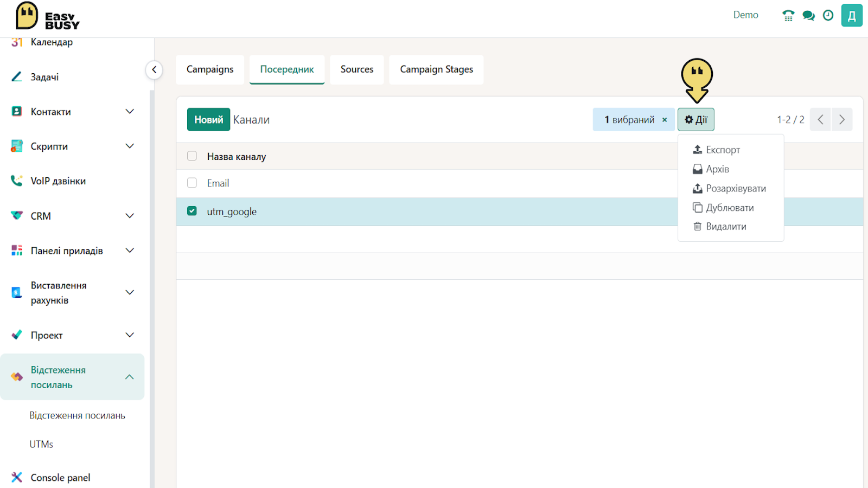868x488 pixels.
Task: Open the Console panel sidebar item
Action: [x=61, y=478]
